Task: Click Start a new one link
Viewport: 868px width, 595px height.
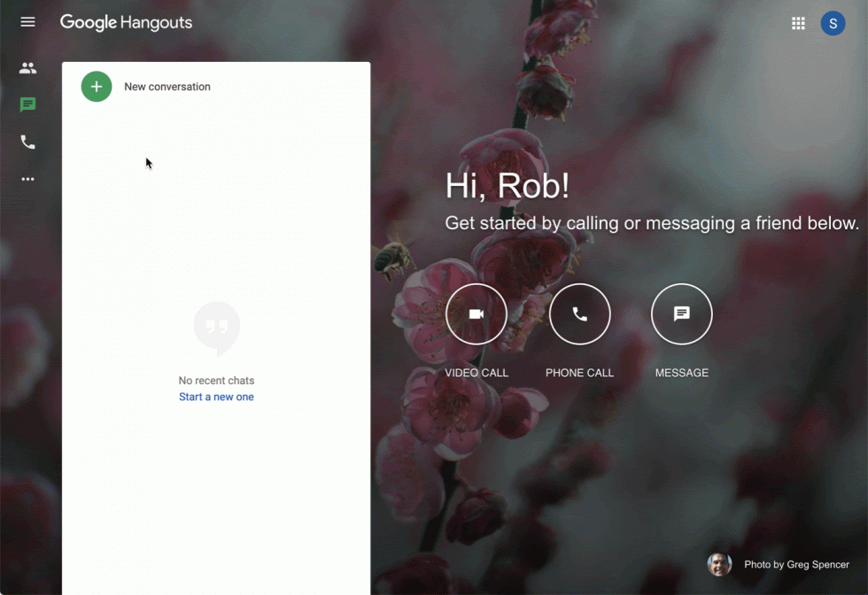Action: 216,397
